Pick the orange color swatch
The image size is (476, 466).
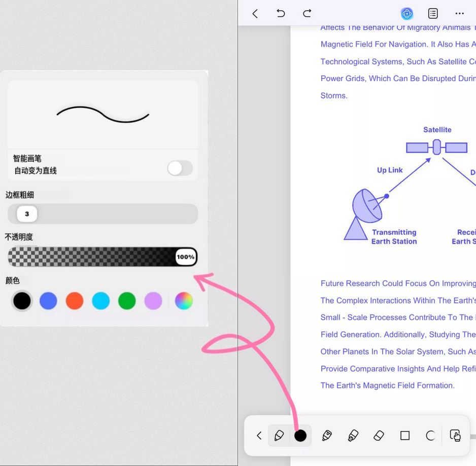point(75,301)
